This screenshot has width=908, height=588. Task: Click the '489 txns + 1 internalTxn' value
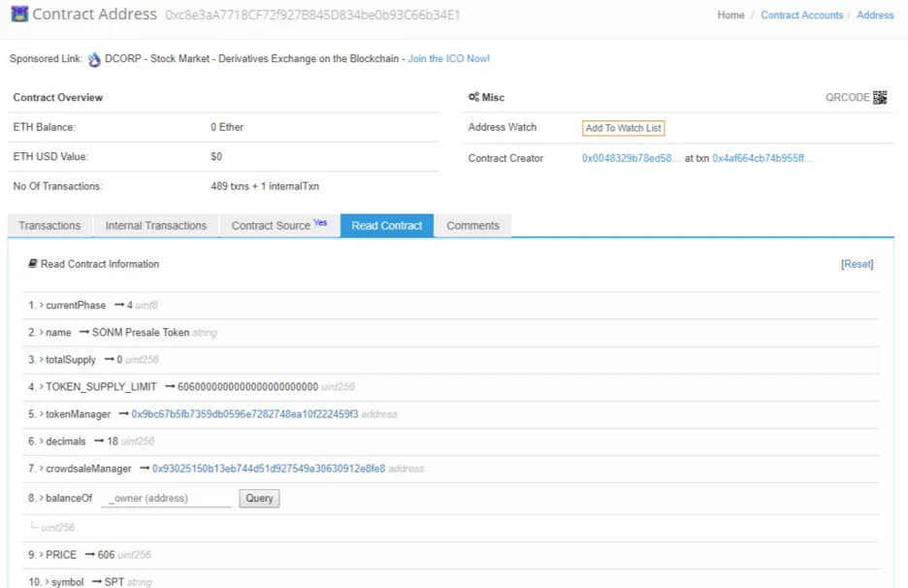pyautogui.click(x=265, y=186)
